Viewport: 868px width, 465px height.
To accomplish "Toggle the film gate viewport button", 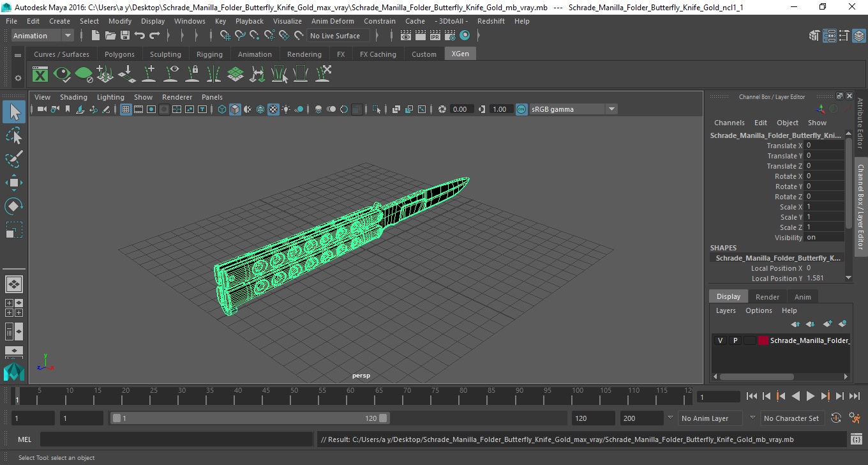I will point(138,109).
